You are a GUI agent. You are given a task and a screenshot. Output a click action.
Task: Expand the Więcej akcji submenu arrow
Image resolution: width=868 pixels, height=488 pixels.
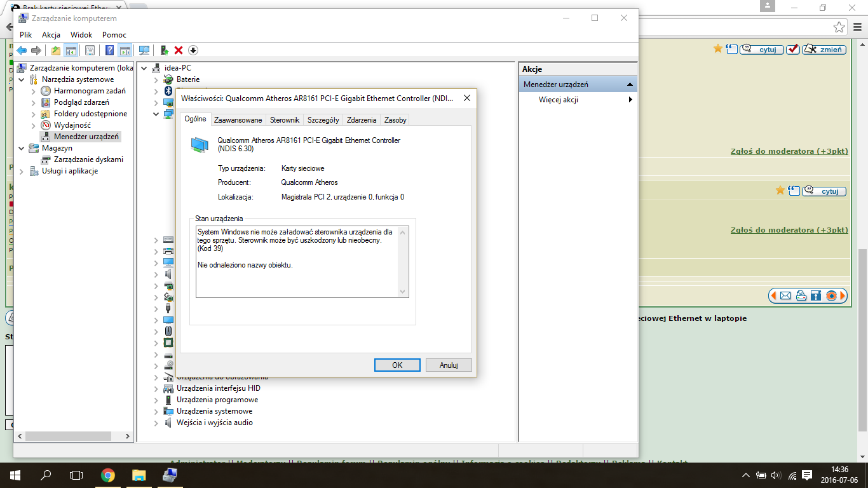pos(630,100)
